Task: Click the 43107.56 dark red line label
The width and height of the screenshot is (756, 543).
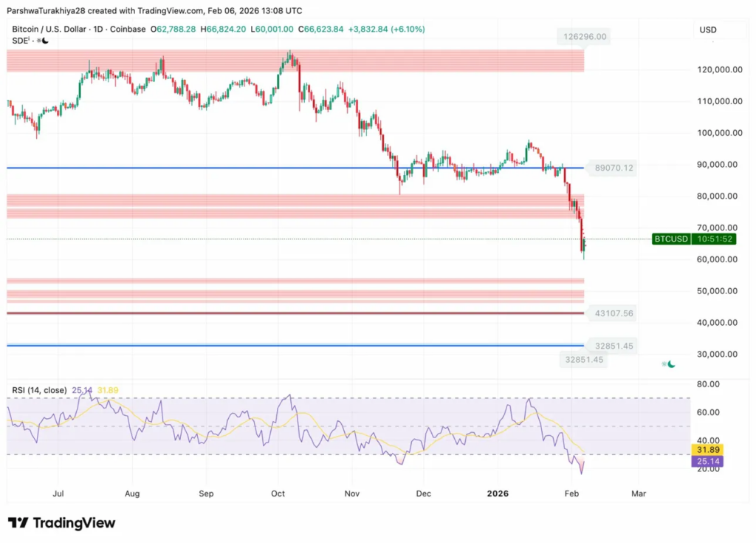Action: 614,313
